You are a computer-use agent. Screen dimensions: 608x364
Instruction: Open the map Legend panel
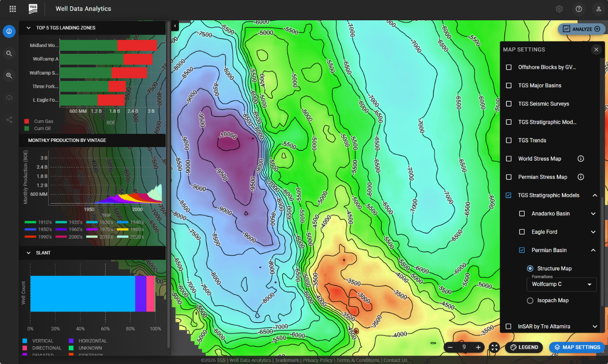pyautogui.click(x=524, y=347)
